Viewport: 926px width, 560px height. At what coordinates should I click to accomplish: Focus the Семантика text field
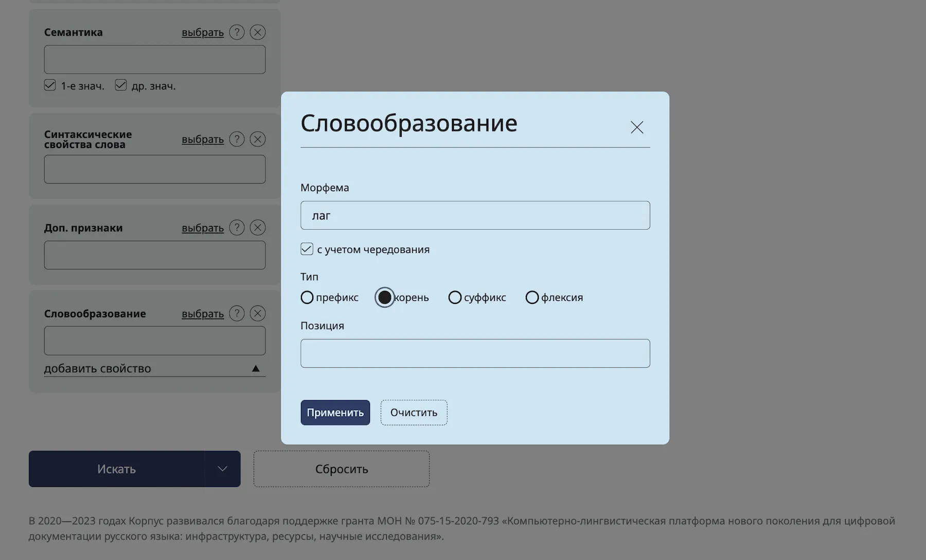pos(155,60)
